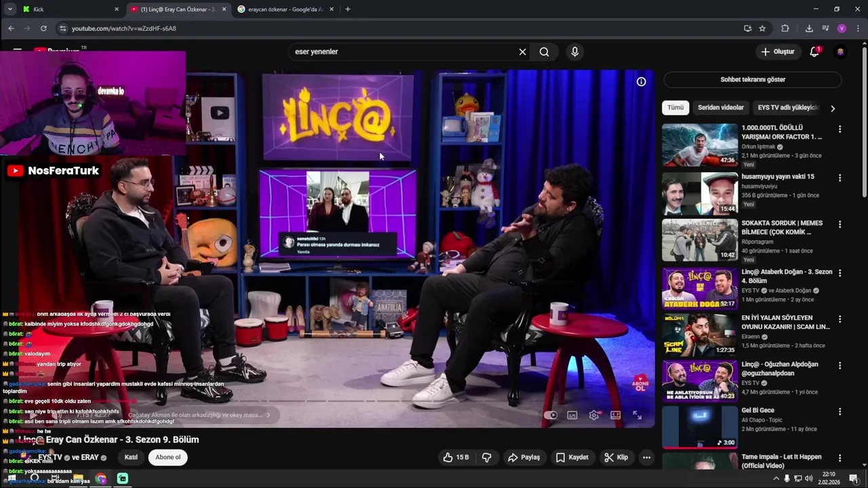Clear the 'eser yenenler' search text
The width and height of the screenshot is (868, 488).
point(522,52)
